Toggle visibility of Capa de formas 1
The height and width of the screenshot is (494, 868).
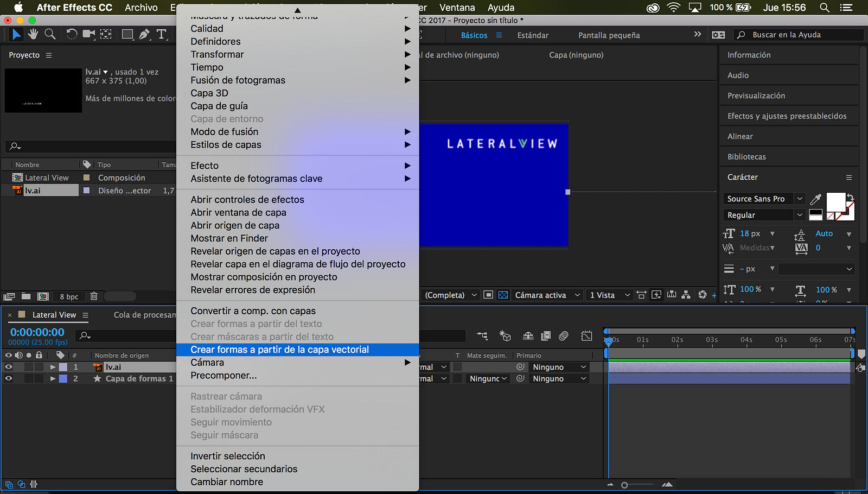[9, 379]
